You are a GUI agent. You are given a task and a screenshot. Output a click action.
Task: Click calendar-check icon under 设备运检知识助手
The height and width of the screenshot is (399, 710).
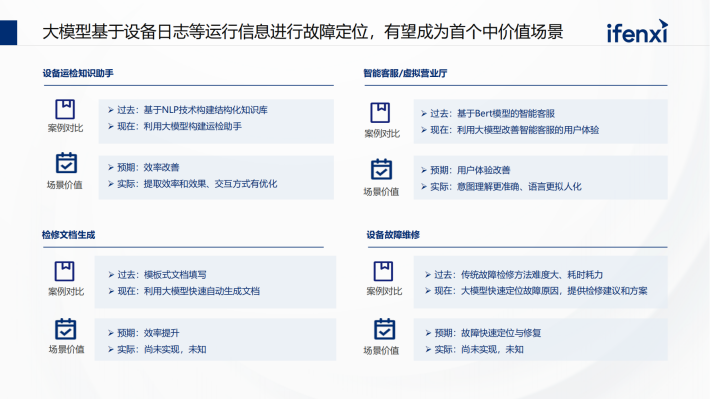(x=66, y=163)
